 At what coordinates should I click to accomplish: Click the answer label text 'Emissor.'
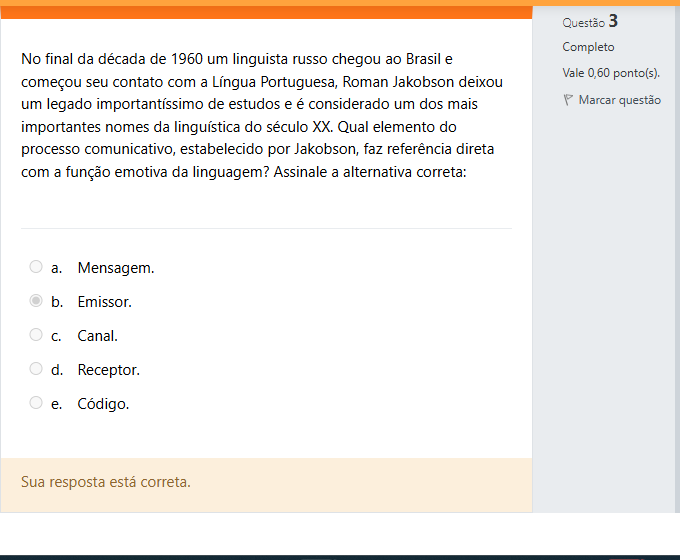(x=104, y=302)
